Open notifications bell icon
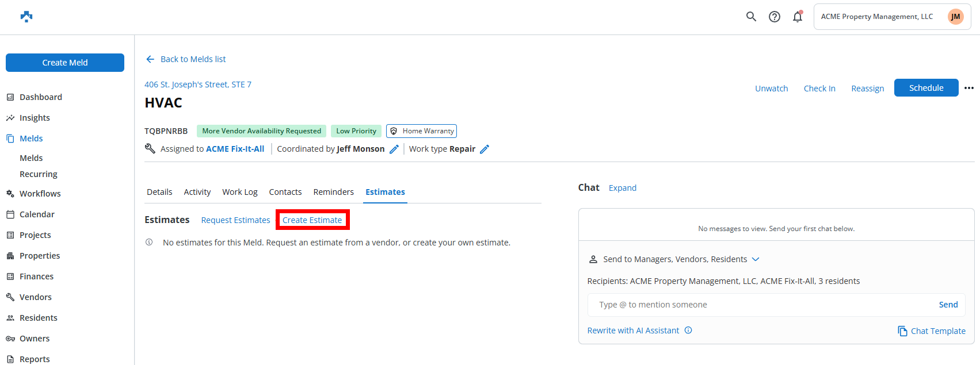The image size is (980, 365). click(798, 17)
